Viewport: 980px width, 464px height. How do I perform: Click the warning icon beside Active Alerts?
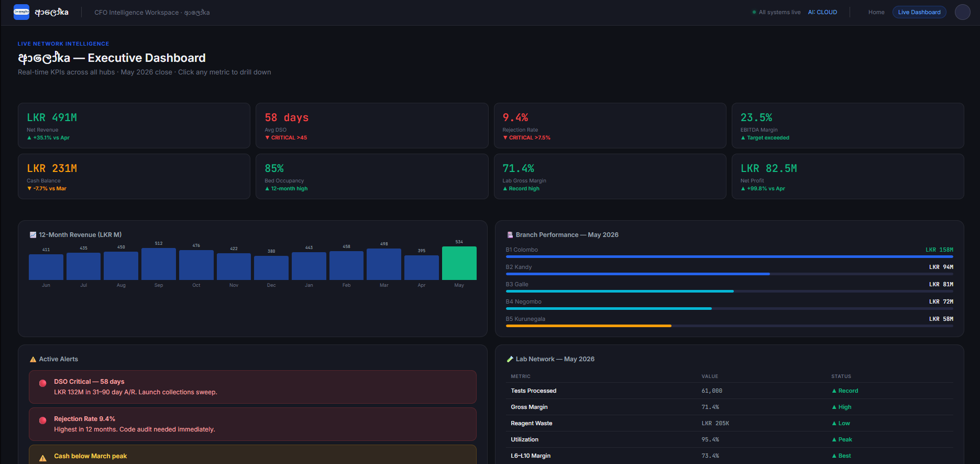tap(33, 359)
